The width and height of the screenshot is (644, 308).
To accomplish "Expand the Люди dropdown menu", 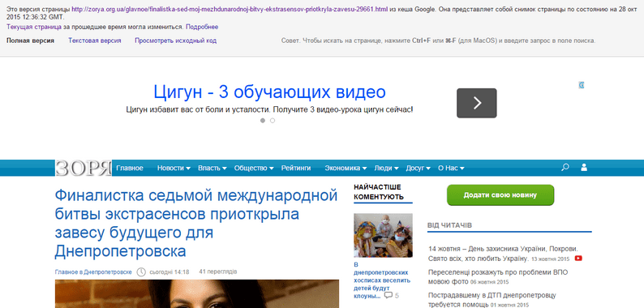I will (387, 168).
